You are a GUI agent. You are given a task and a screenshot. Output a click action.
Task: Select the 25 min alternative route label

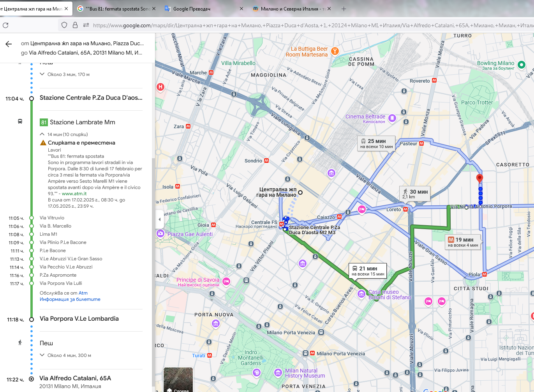pos(376,143)
